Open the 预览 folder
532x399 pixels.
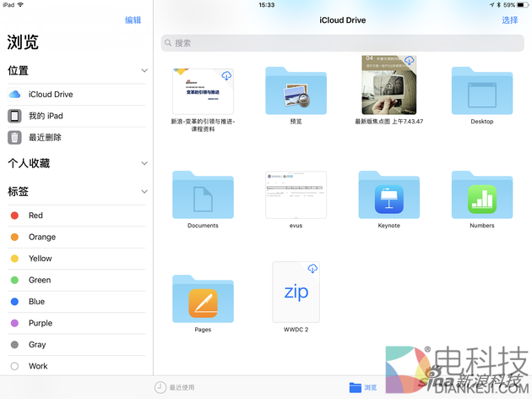click(296, 90)
